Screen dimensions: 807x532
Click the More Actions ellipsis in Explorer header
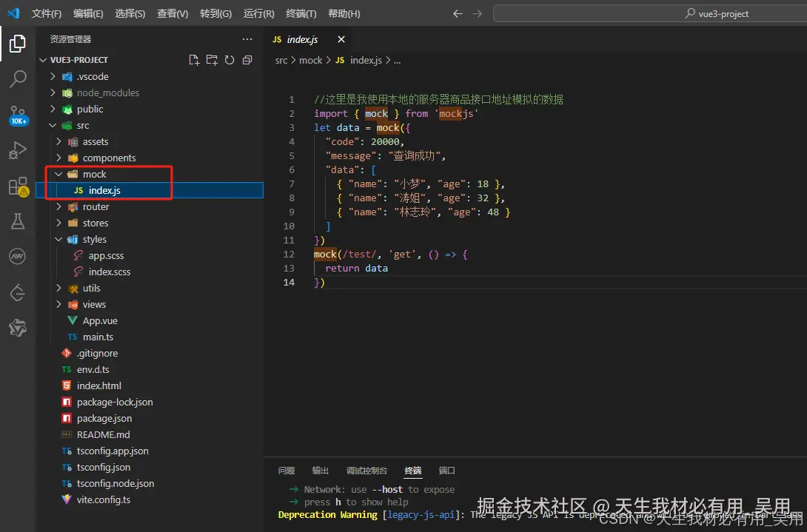(x=247, y=38)
